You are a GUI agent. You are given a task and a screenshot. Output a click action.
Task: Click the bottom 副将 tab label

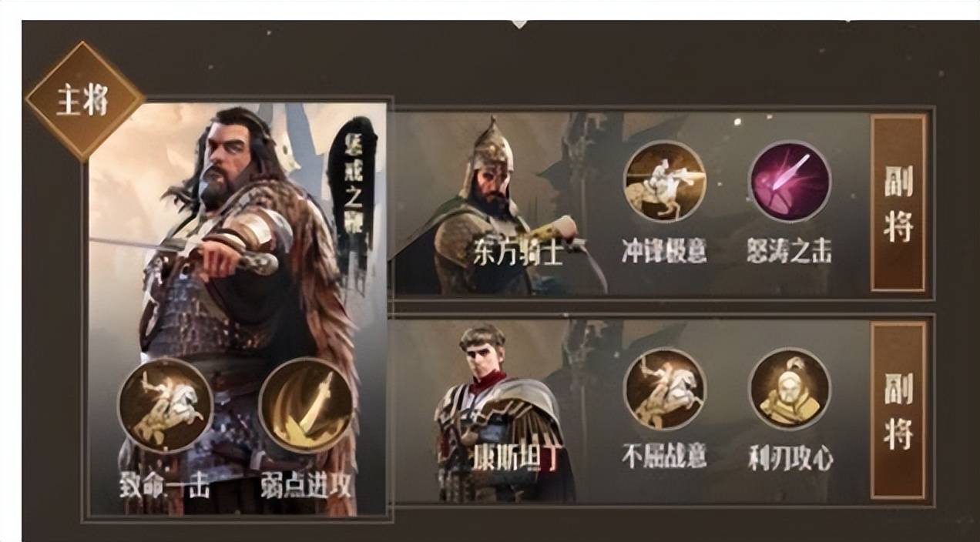[x=898, y=410]
